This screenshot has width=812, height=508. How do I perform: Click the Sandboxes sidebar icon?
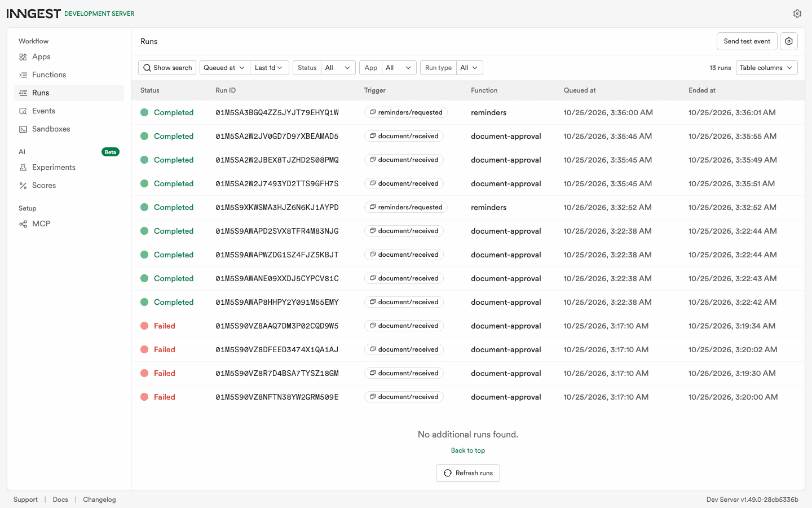point(23,129)
